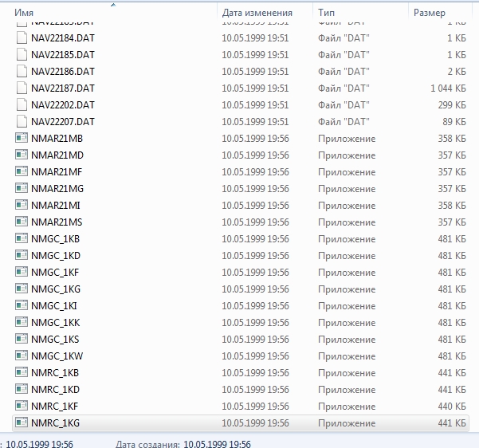Click the NMAR21MS application icon
Screen dimensions: 479x448
(22, 222)
